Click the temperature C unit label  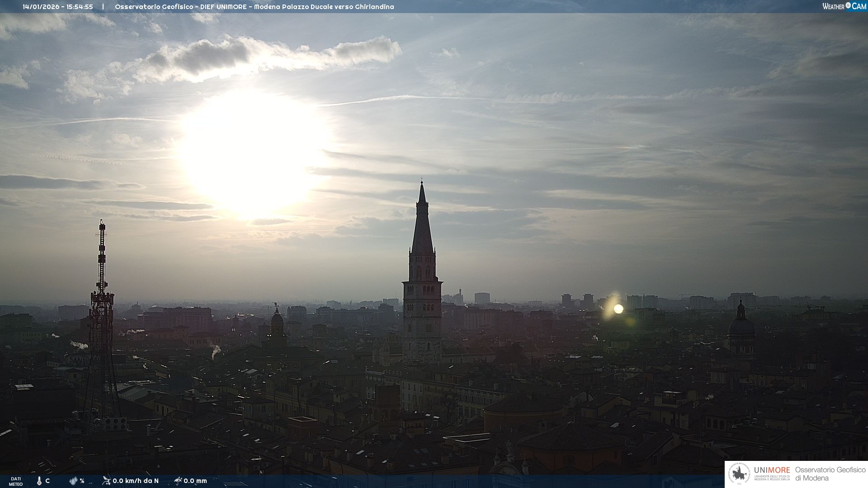coord(47,481)
